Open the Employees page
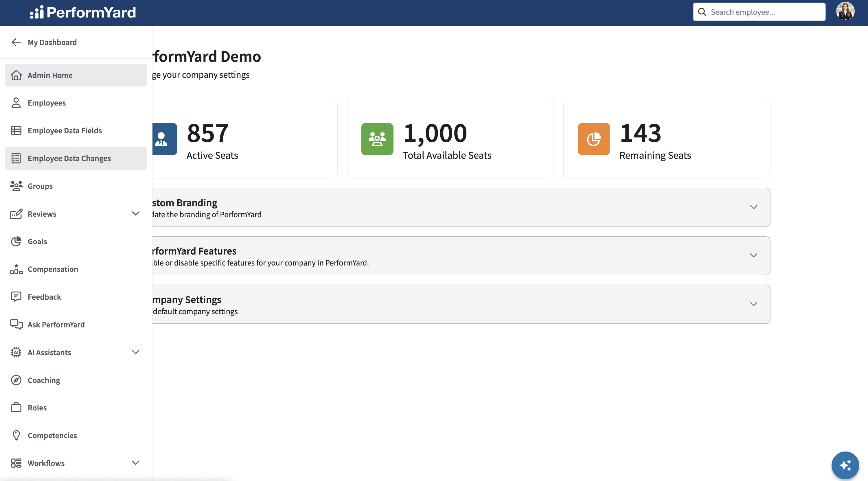Image resolution: width=868 pixels, height=481 pixels. coord(76,103)
